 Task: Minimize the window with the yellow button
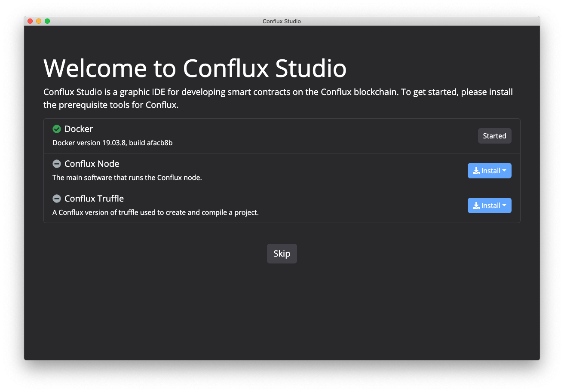click(39, 21)
